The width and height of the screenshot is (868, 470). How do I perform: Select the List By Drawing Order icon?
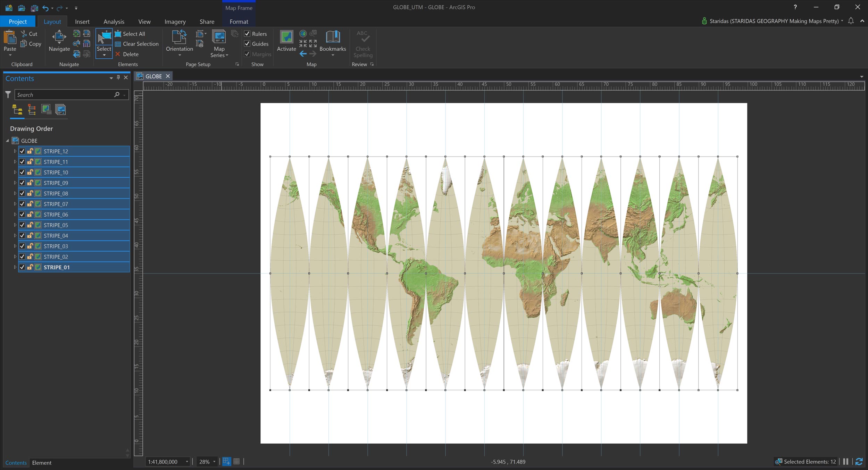(x=17, y=110)
